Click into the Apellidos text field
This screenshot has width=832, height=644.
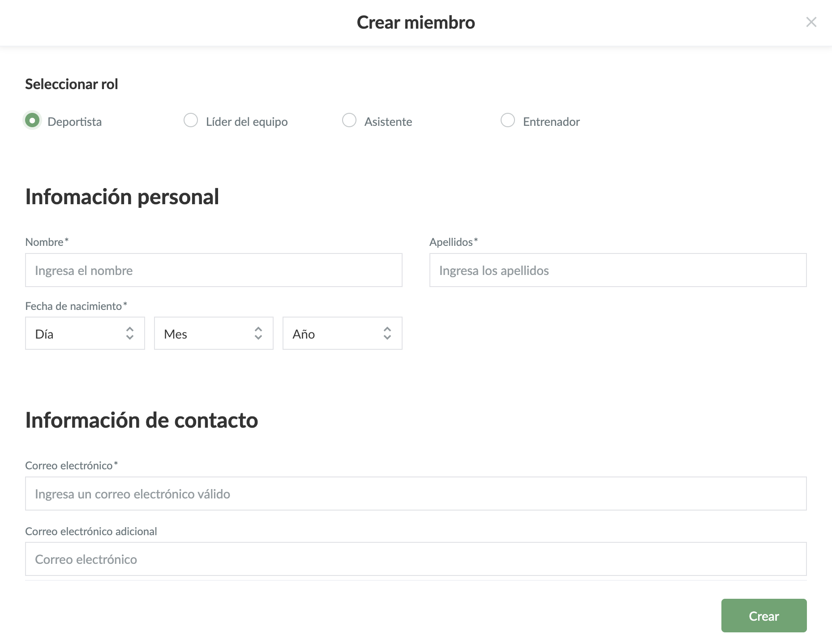(x=618, y=270)
